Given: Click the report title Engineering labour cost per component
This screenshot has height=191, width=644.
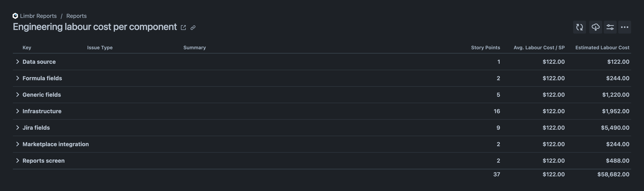Looking at the screenshot, I should coord(95,27).
